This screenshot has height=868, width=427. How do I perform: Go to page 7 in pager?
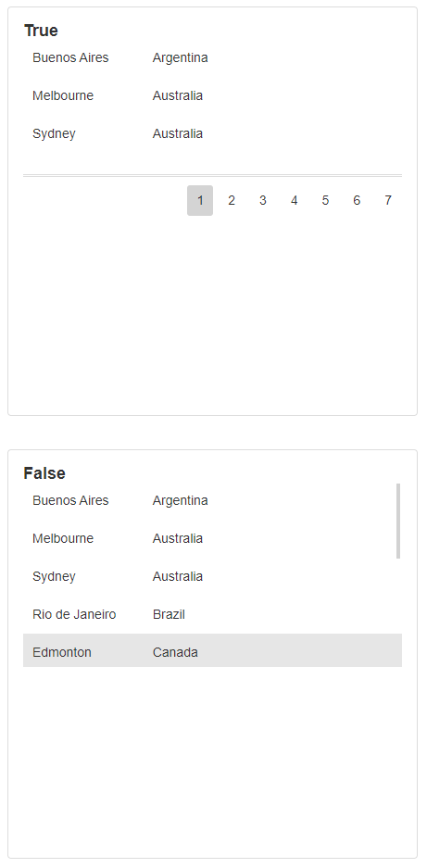tap(388, 200)
